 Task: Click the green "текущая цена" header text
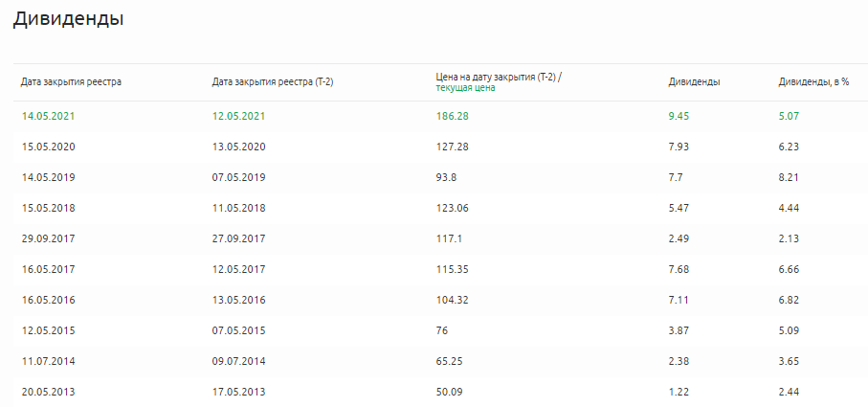coord(465,88)
